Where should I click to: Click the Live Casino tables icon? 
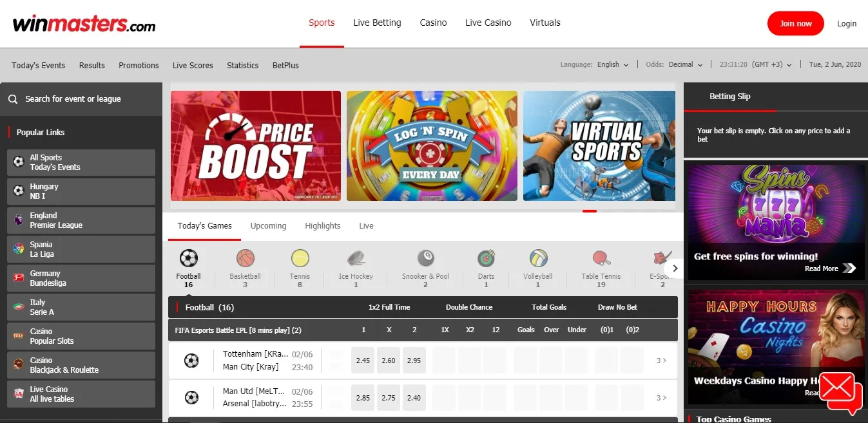click(x=18, y=394)
